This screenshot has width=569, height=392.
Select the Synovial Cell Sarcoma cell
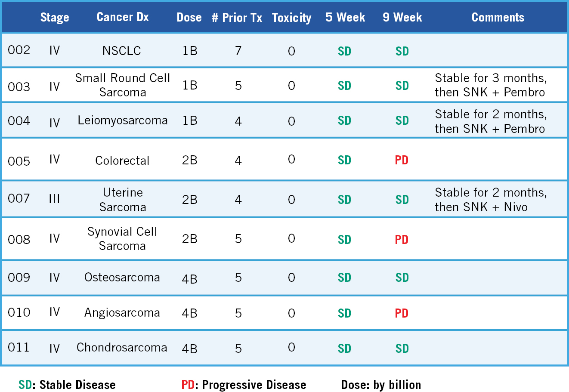[x=122, y=239]
